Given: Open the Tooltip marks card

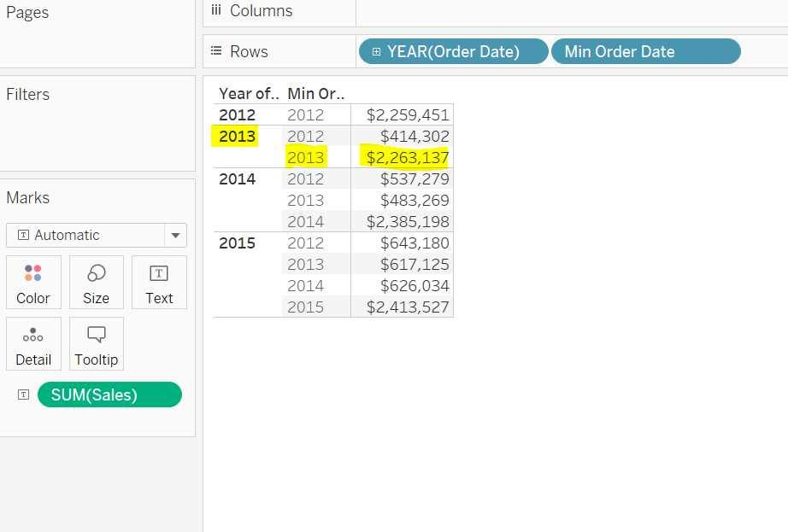Looking at the screenshot, I should click(96, 344).
